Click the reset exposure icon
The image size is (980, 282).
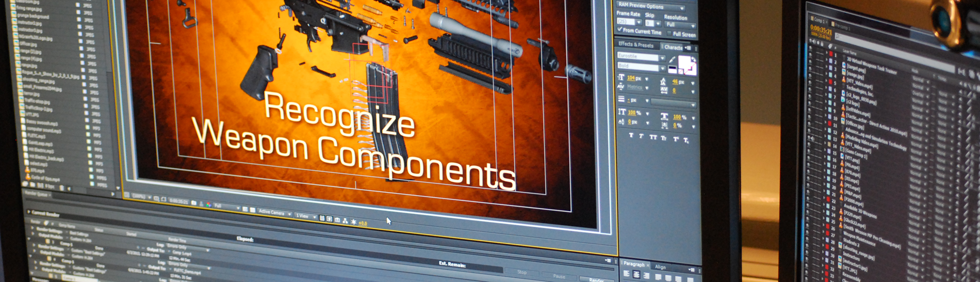tap(354, 222)
